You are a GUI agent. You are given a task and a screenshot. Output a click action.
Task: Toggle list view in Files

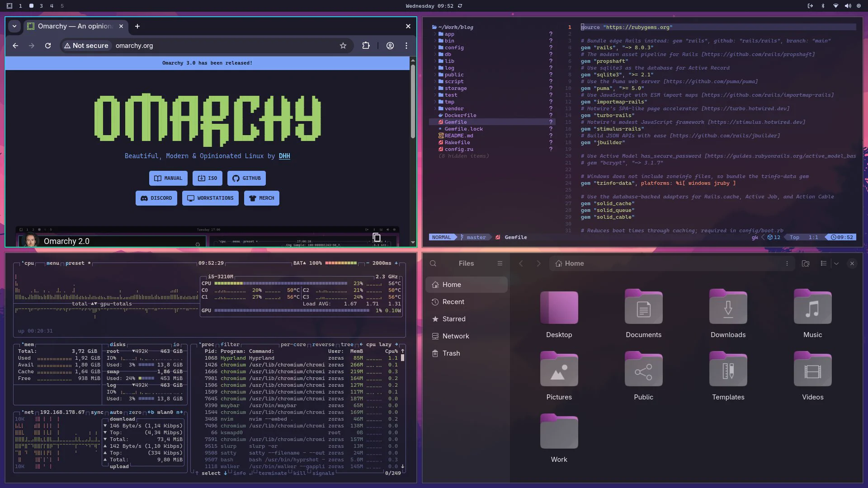[x=824, y=263]
